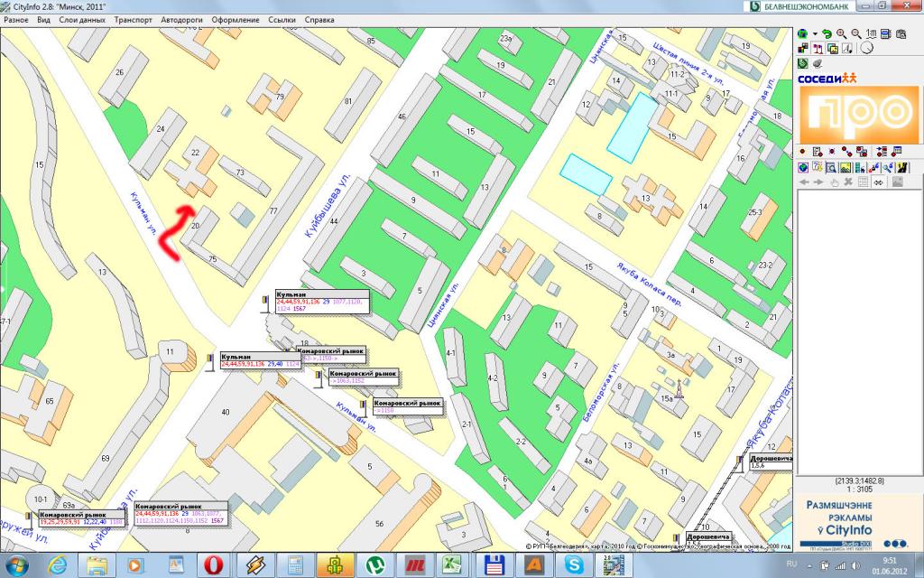
Task: Click the blue list panel icon
Action: click(x=885, y=34)
